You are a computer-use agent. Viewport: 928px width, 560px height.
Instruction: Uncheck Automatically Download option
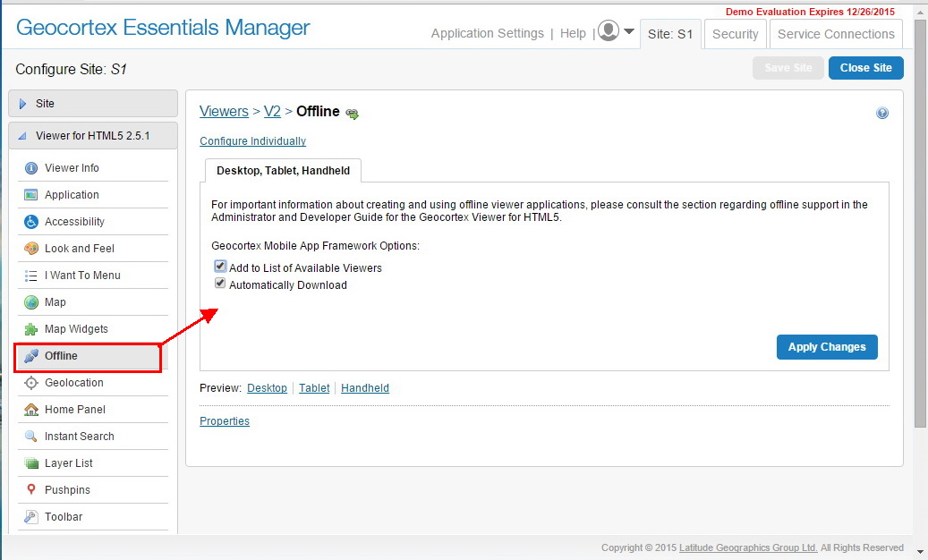(220, 284)
